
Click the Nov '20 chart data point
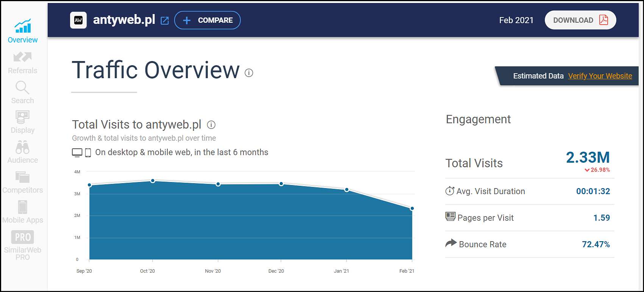coord(218,184)
